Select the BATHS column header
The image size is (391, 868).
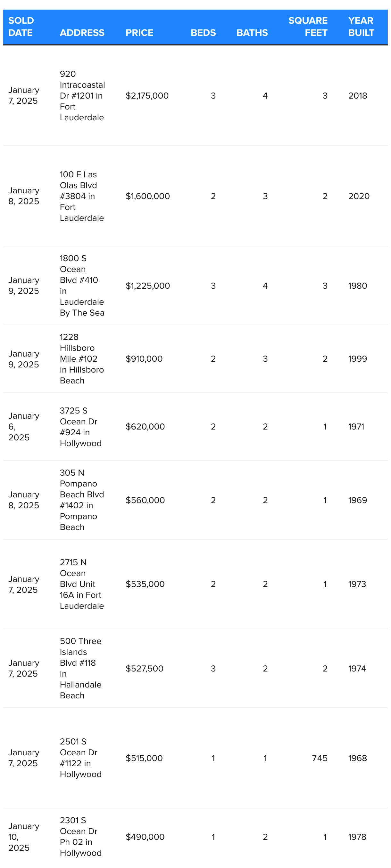click(252, 33)
